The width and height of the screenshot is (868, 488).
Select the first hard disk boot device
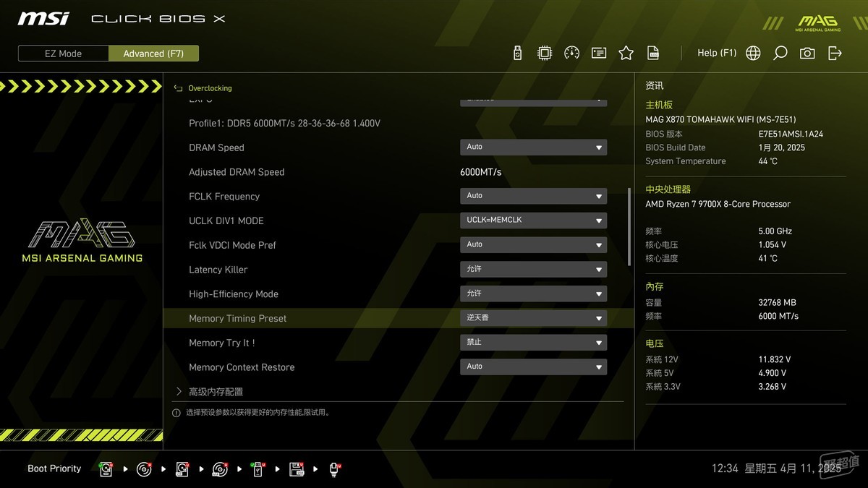point(106,469)
